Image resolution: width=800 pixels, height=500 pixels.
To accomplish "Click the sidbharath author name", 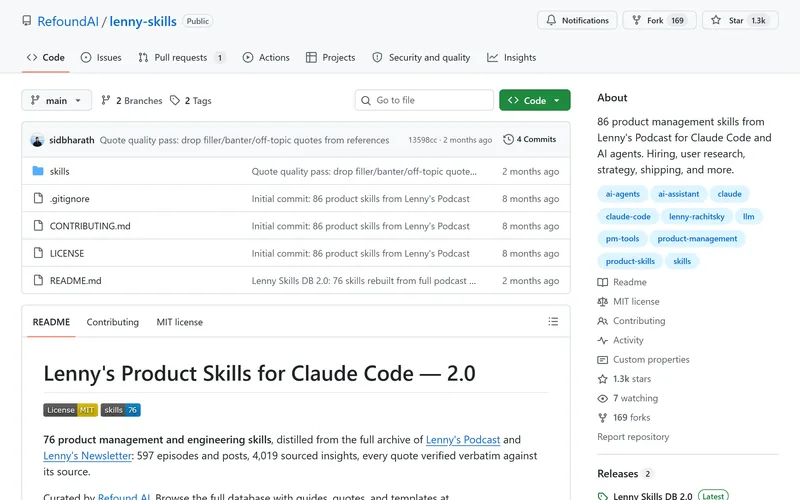I will pyautogui.click(x=71, y=140).
